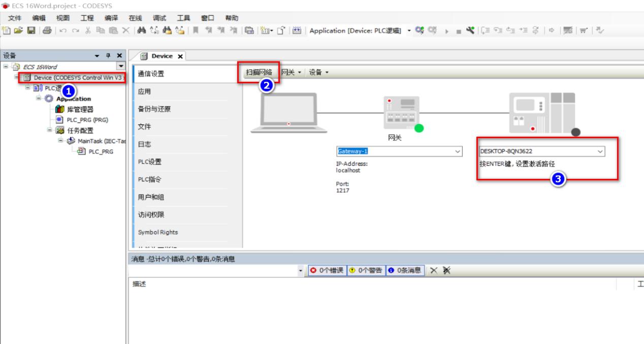Open the Application device selector dropdown
This screenshot has width=644, height=344.
[409, 30]
